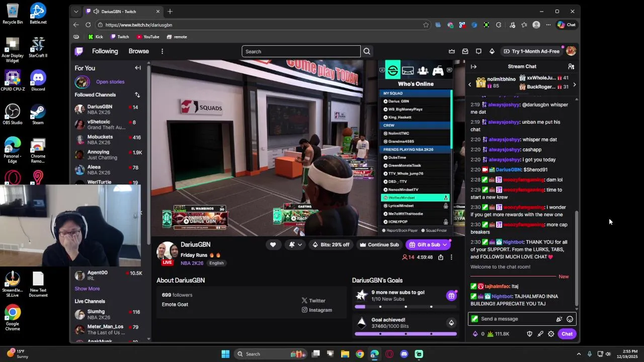Viewport: 644px width, 362px height.
Task: Click Get Bits diamond icon in top bar
Action: point(492,51)
